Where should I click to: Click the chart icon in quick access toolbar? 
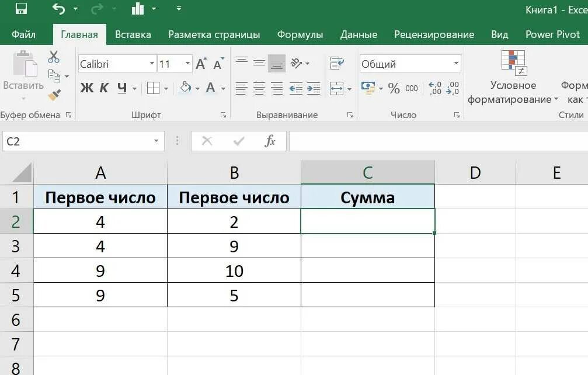pyautogui.click(x=138, y=8)
